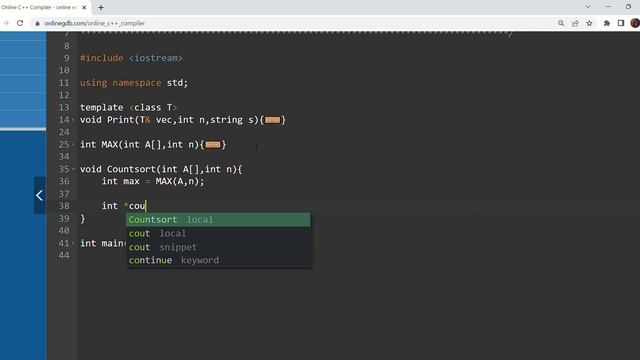
Task: Collapse sidebar using the left chevron arrow
Action: point(40,195)
